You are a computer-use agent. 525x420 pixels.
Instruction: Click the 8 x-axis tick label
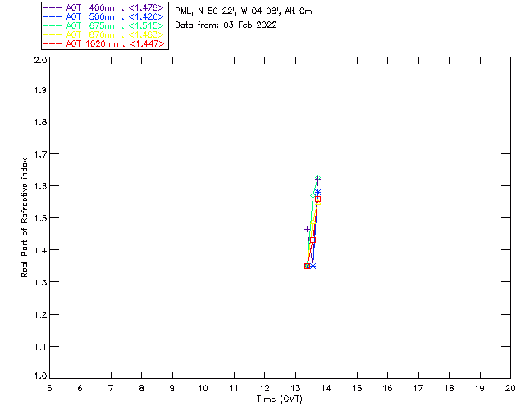pyautogui.click(x=142, y=388)
